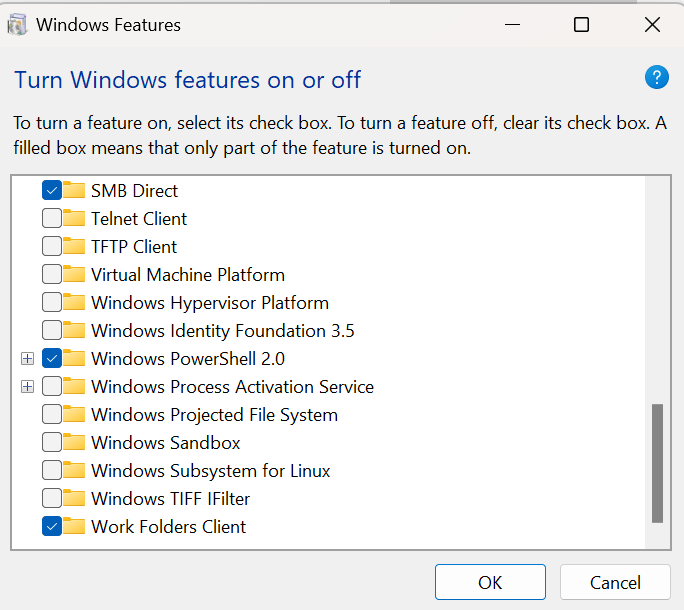
Task: Click the Telnet Client folder icon
Action: pos(74,218)
